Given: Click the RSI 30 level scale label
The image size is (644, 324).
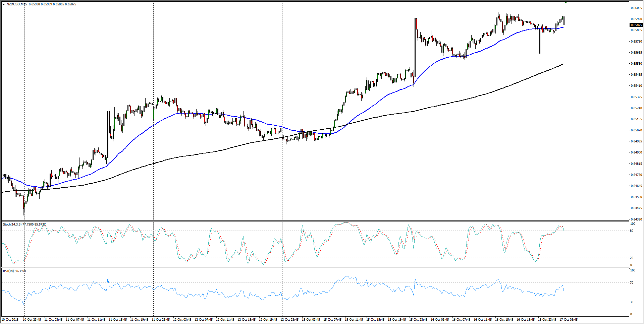Looking at the screenshot, I should click(x=632, y=302).
